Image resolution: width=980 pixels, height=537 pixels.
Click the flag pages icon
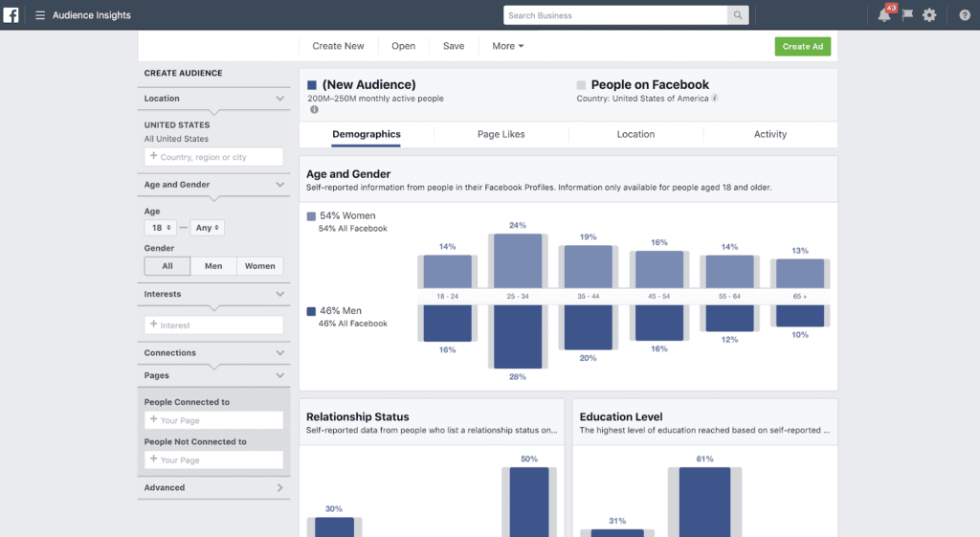906,15
